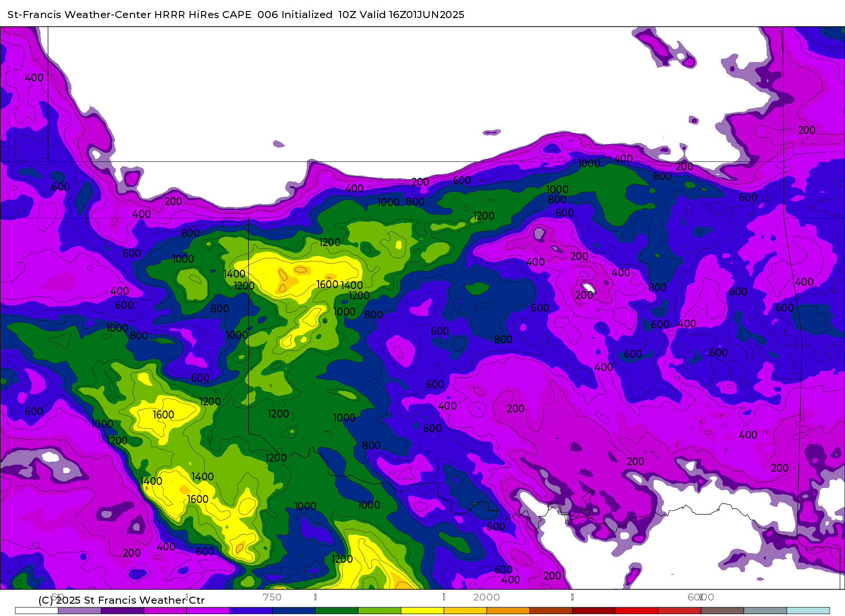Select the navy blue legend swatch

(294, 611)
